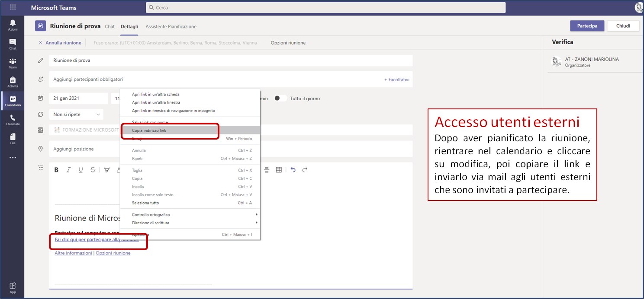Open Azioni notifications in the sidebar
The width and height of the screenshot is (644, 299).
coord(13,25)
